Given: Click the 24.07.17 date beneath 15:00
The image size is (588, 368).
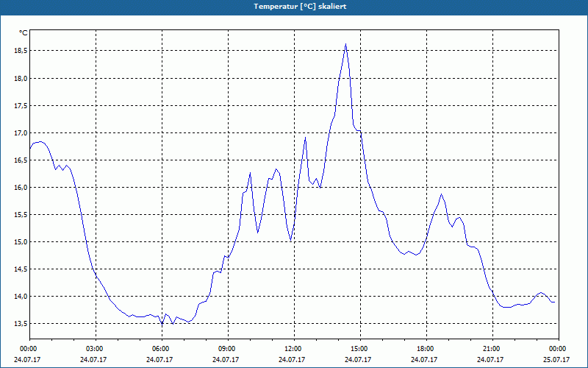Looking at the screenshot, I should (x=358, y=360).
